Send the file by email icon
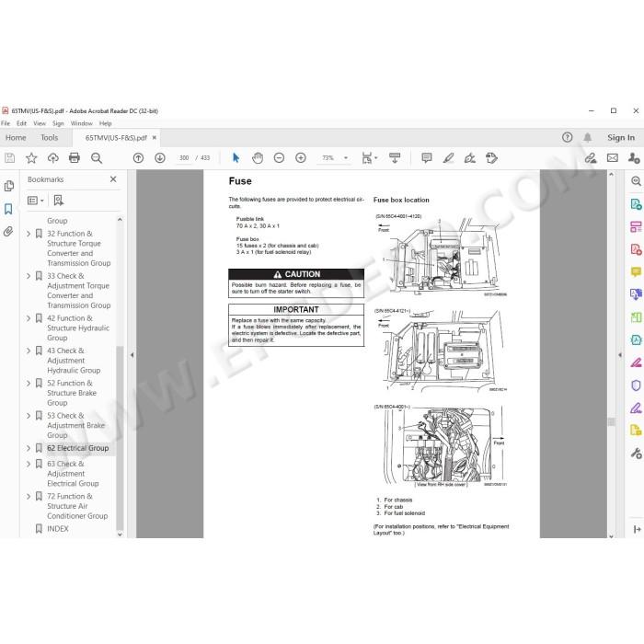Viewport: 644px width, 644px height. (613, 158)
